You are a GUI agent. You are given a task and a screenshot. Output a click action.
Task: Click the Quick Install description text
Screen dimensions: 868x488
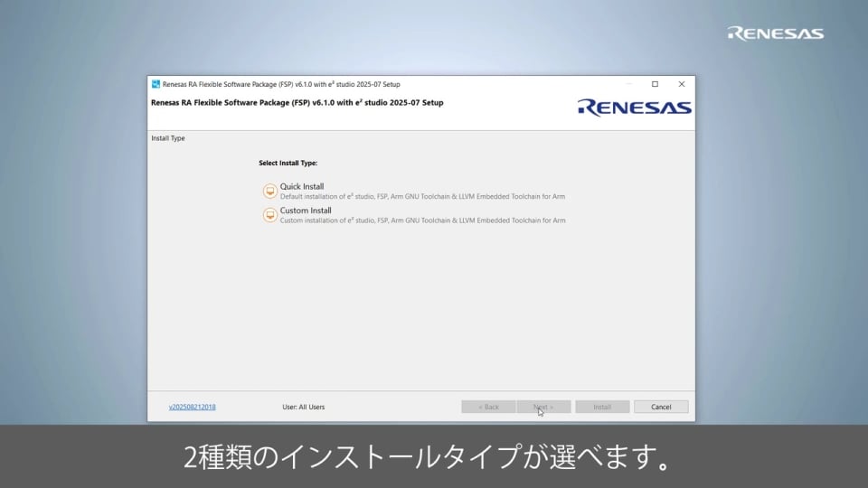422,196
